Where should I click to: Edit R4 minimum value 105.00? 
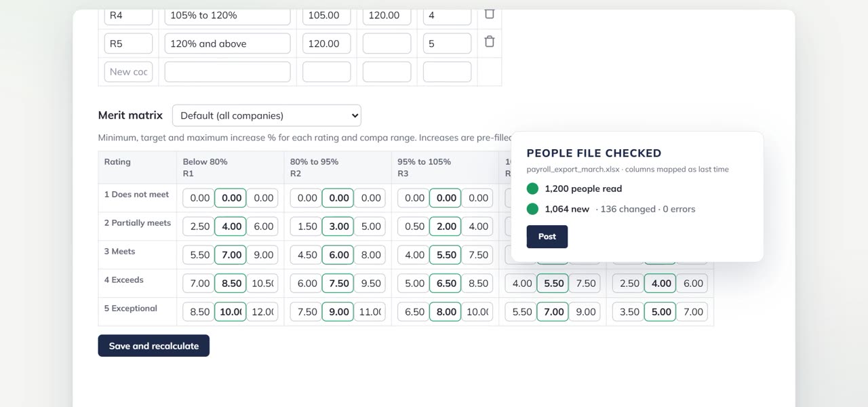click(326, 15)
